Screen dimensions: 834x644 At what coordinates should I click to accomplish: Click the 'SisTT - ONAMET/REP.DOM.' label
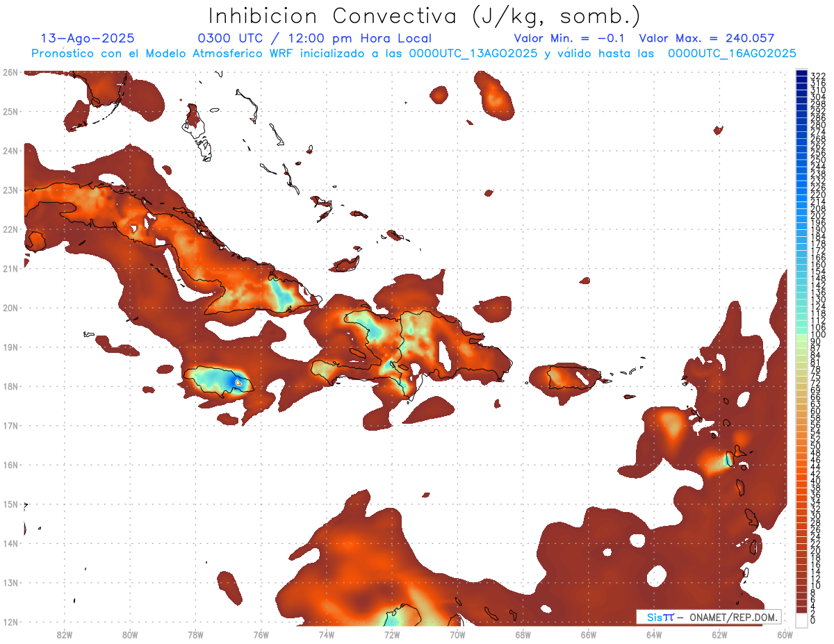tap(709, 617)
